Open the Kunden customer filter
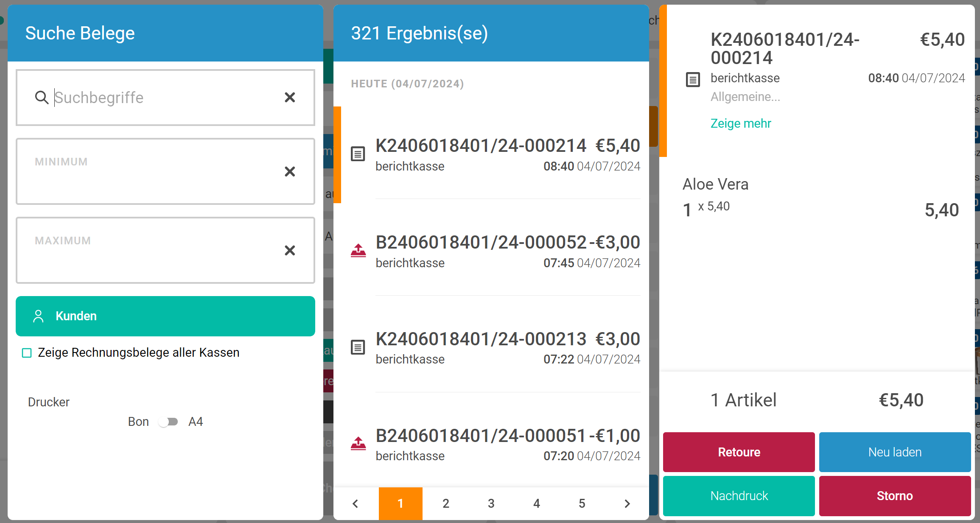The height and width of the screenshot is (523, 980). (165, 316)
